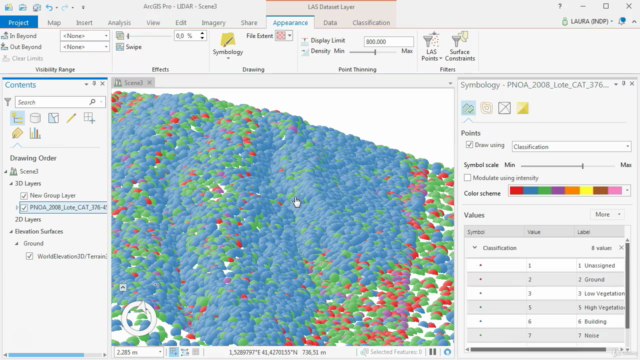
Task: Click the Clear Limits button
Action: pyautogui.click(x=22, y=58)
